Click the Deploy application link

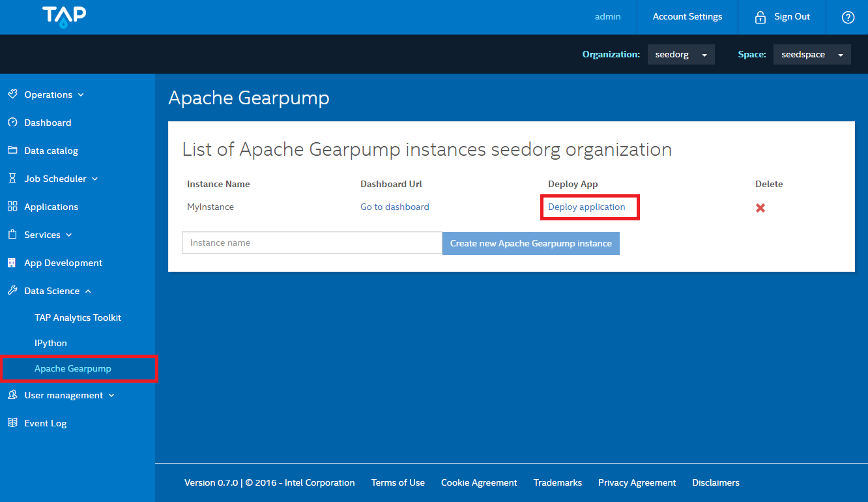pyautogui.click(x=586, y=207)
